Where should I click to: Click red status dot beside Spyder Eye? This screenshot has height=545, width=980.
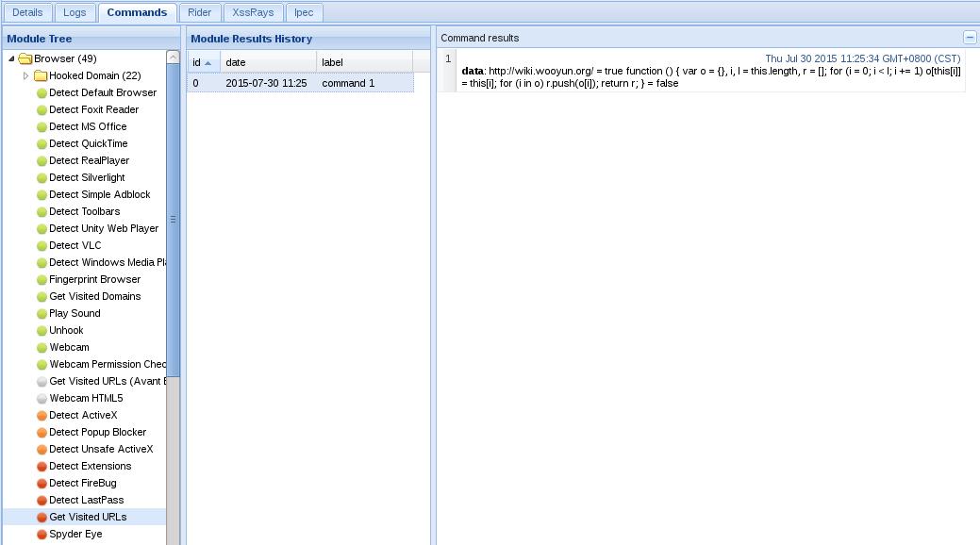point(42,535)
